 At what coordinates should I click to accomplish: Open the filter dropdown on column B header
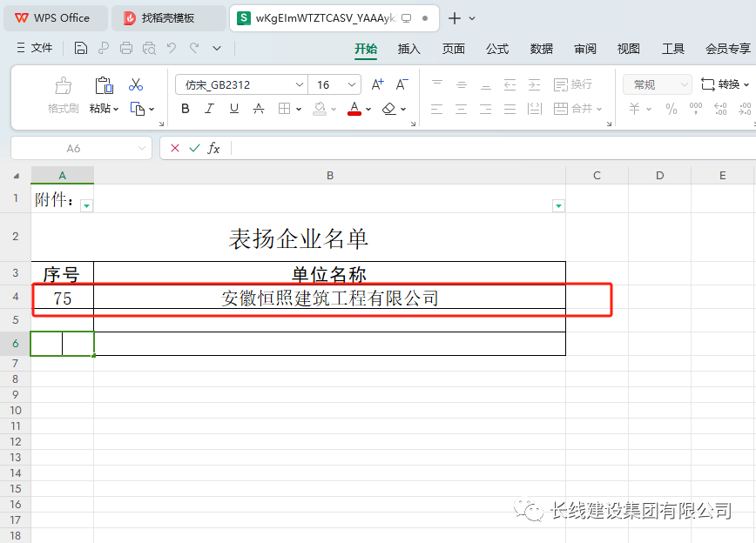tap(557, 204)
